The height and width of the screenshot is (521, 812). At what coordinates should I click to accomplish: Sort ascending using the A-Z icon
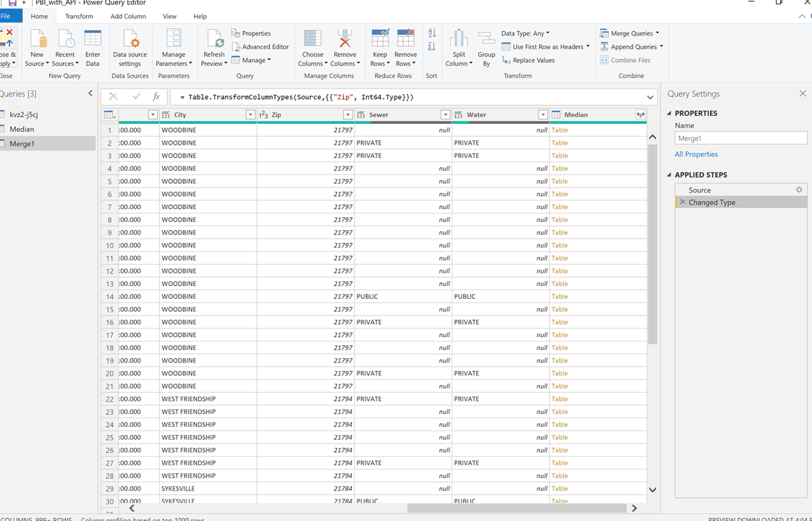point(432,33)
